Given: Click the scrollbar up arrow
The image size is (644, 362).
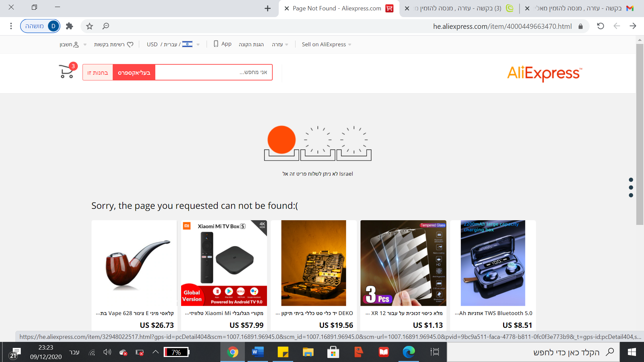Looking at the screenshot, I should tap(640, 40).
